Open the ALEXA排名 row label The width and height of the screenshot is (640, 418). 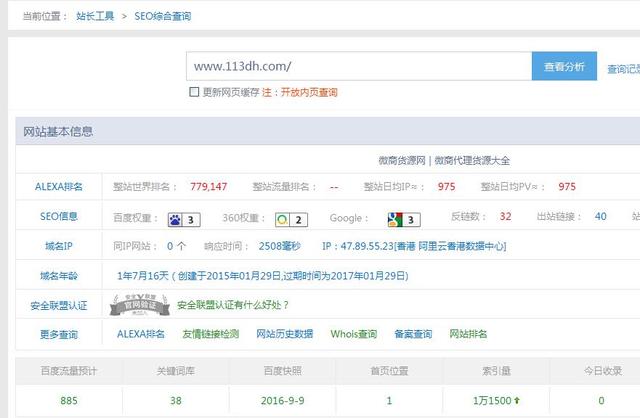click(x=59, y=187)
